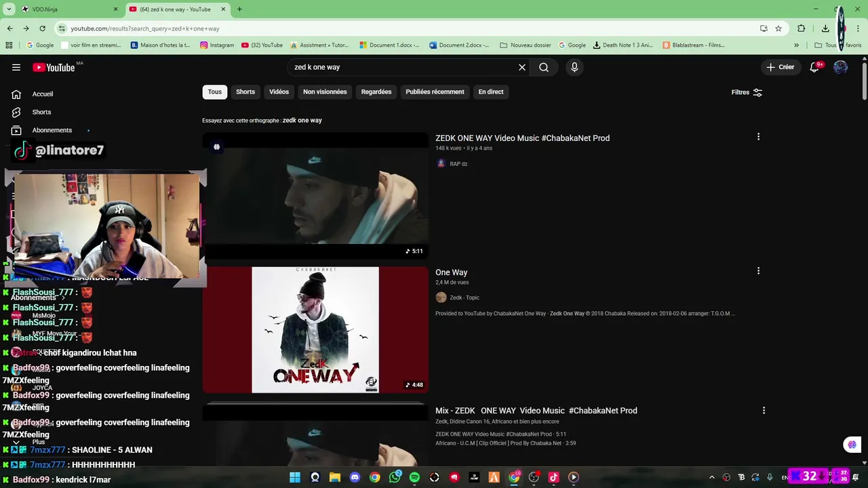868x488 pixels.
Task: Open the ZEDK ONE WAY Video Music thumbnail
Action: pyautogui.click(x=315, y=196)
